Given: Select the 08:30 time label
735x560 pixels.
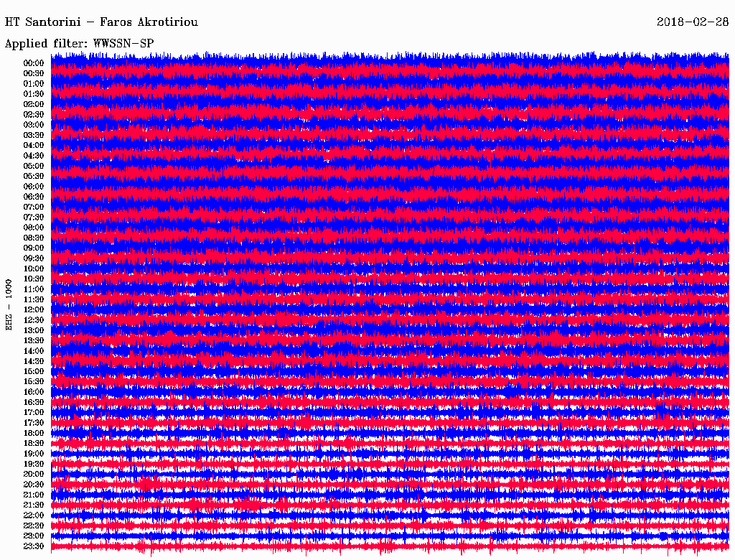Looking at the screenshot, I should (34, 238).
